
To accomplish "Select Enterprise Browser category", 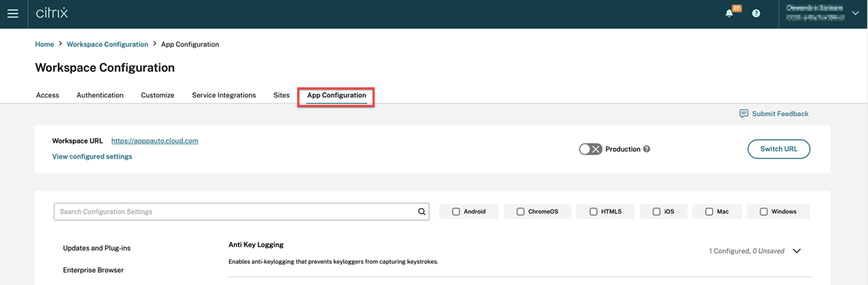I will [x=93, y=270].
